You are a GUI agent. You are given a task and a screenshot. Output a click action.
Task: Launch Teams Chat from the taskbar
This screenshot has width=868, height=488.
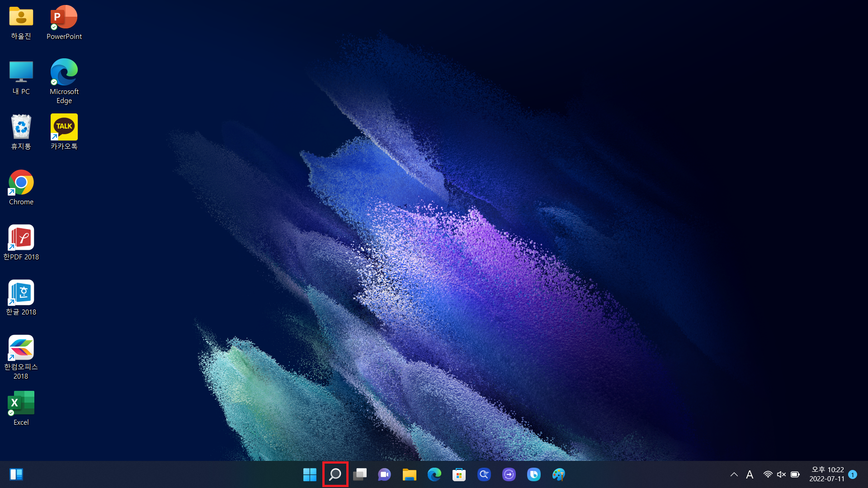[385, 474]
